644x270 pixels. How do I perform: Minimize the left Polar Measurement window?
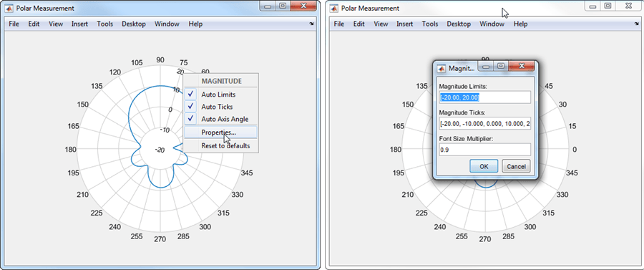(x=268, y=6)
